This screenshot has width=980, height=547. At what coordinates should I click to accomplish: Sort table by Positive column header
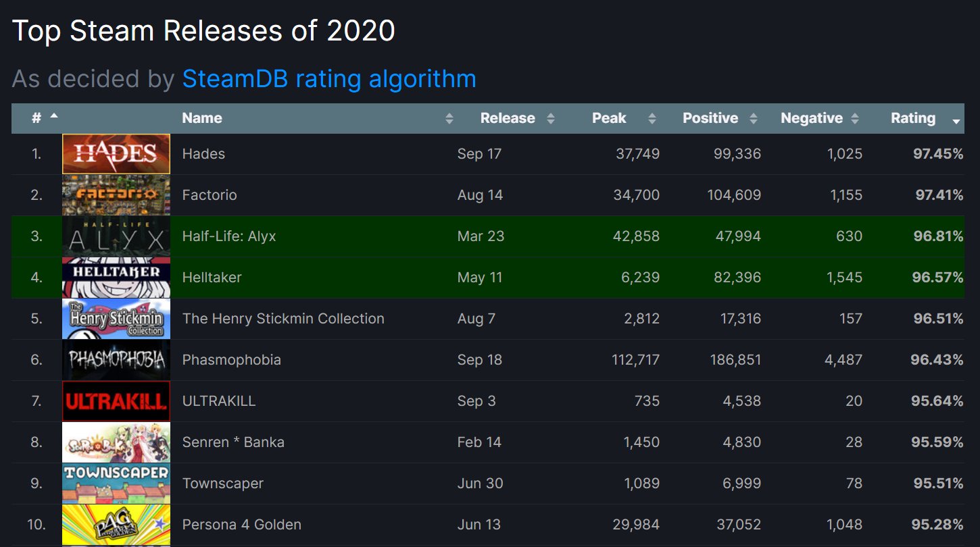pos(710,118)
